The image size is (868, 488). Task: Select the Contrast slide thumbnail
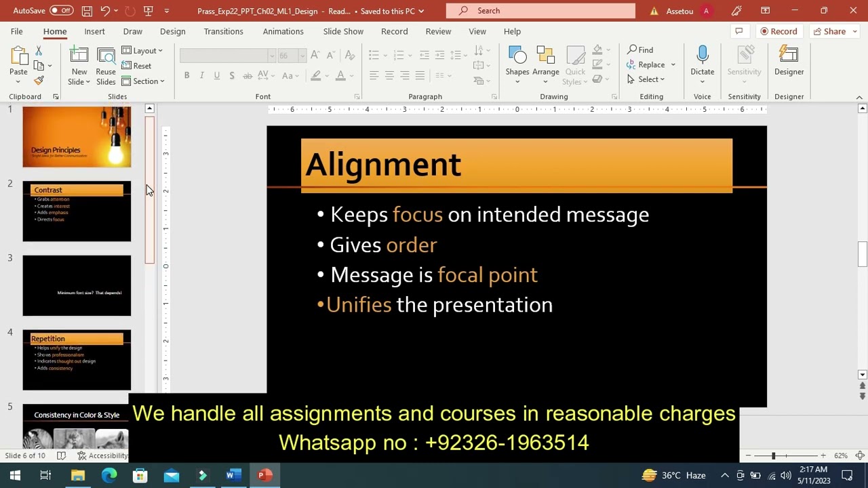coord(77,211)
